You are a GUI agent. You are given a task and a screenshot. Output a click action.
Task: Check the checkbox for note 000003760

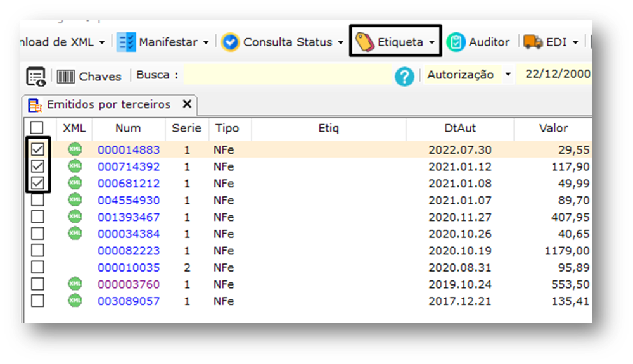point(37,284)
